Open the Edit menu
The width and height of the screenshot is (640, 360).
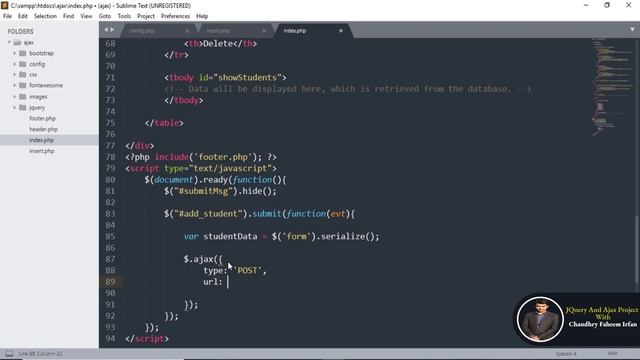[22, 16]
